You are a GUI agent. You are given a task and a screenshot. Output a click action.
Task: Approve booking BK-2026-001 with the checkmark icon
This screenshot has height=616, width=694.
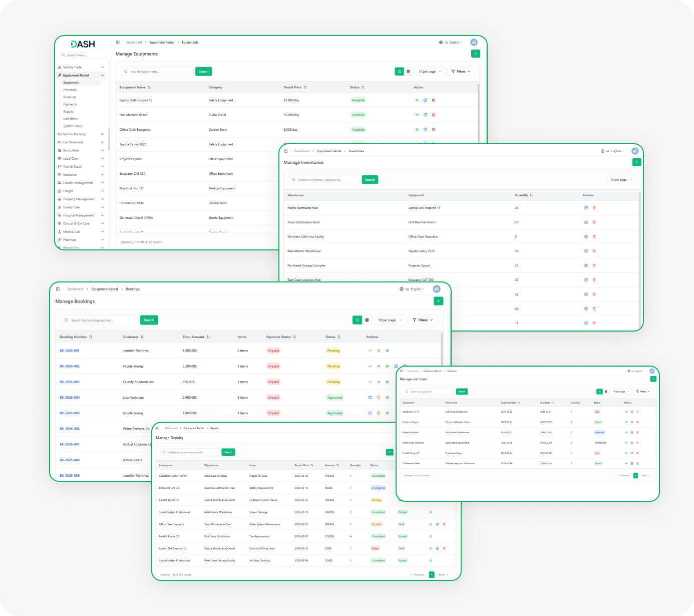pyautogui.click(x=370, y=351)
